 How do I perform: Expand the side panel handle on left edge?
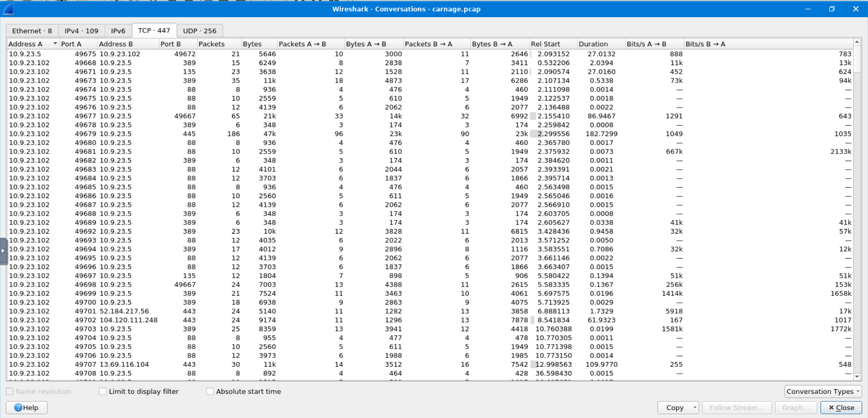point(3,251)
